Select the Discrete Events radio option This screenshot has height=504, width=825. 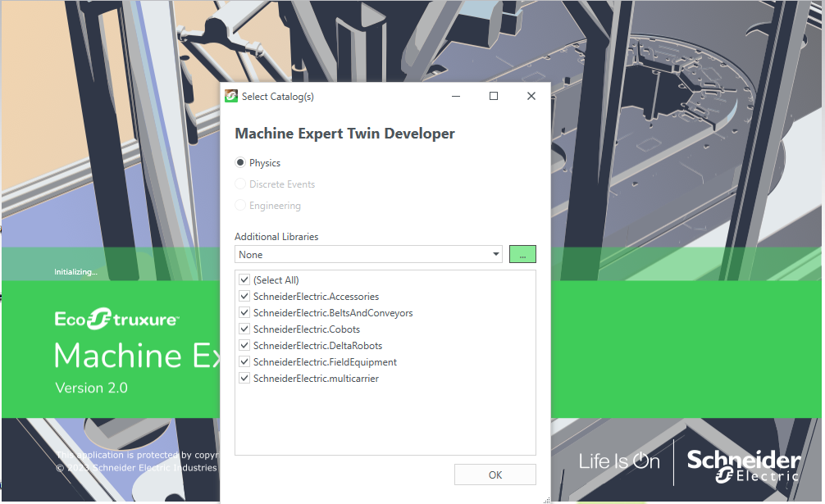[240, 184]
